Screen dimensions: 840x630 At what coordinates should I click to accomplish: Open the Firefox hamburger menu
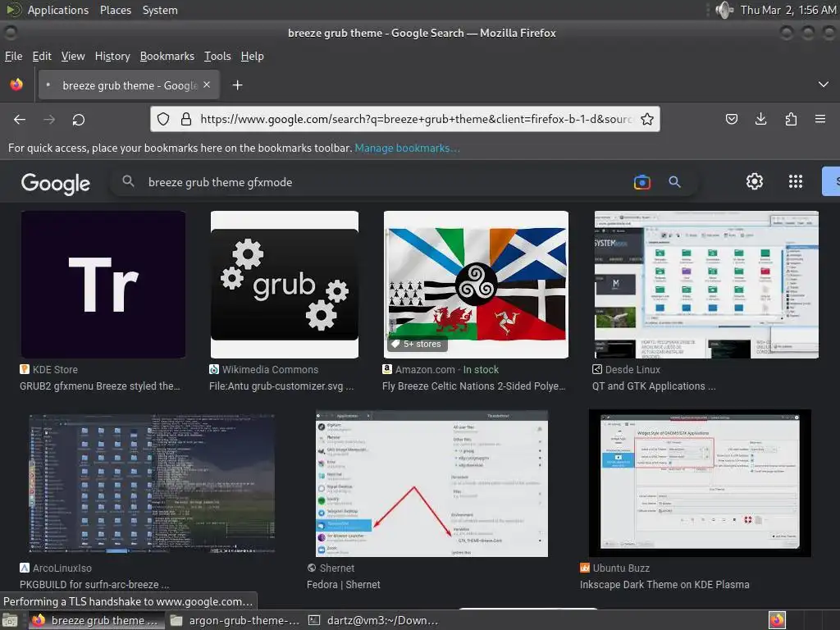[x=820, y=119]
